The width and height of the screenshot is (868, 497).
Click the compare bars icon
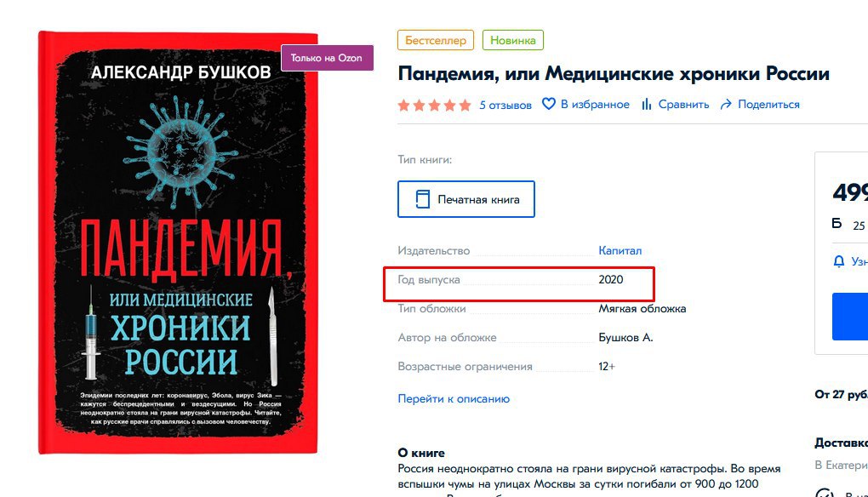pos(646,104)
